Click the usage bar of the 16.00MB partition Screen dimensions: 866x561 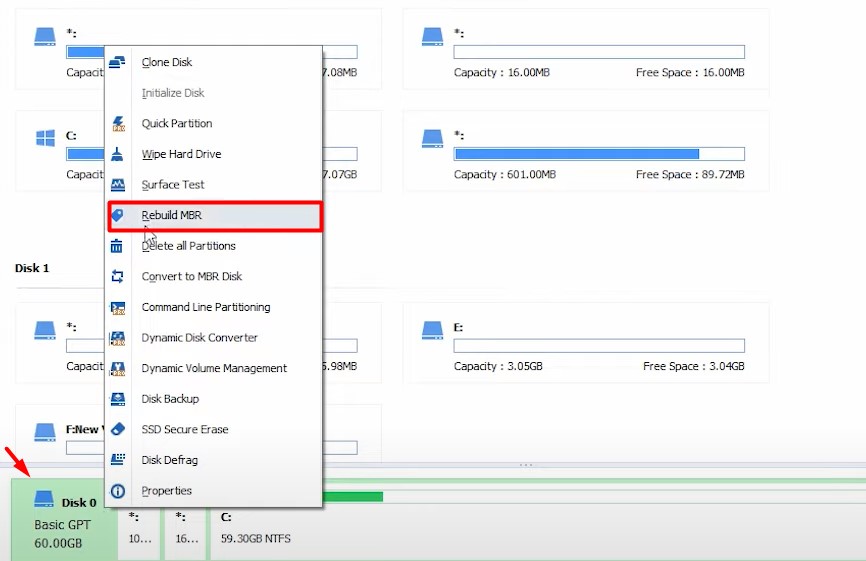(x=599, y=52)
